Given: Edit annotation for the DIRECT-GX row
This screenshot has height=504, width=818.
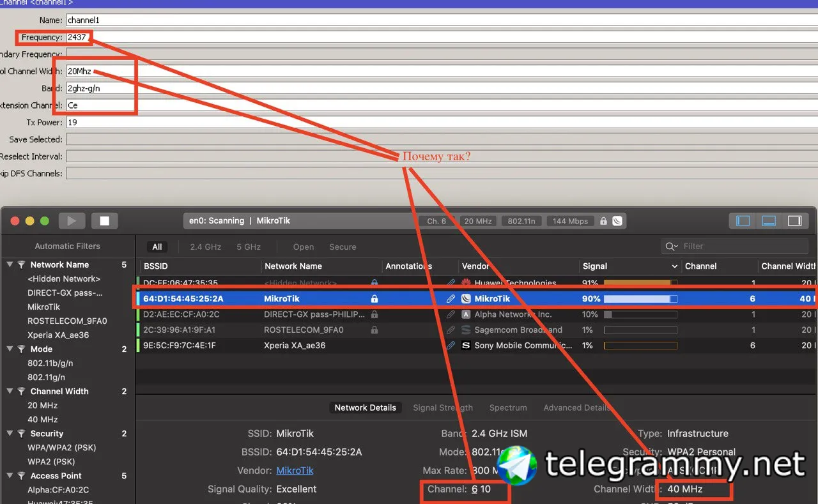Looking at the screenshot, I should [x=451, y=314].
